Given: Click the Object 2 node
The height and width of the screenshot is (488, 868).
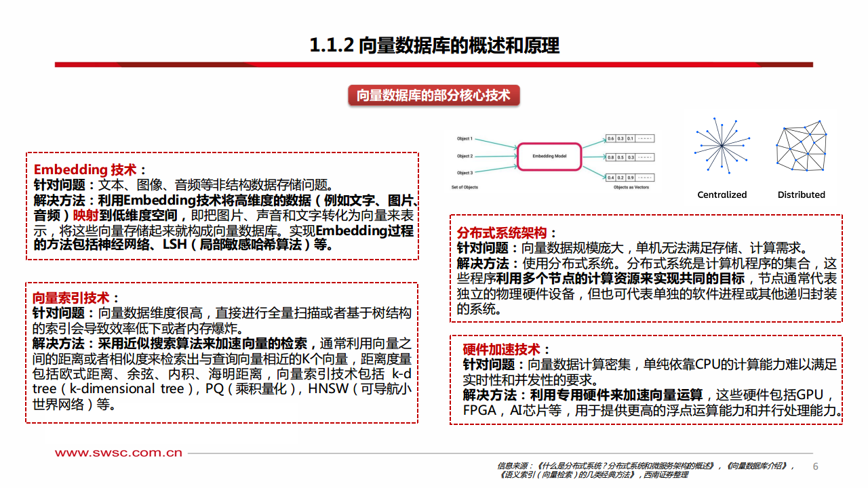Looking at the screenshot, I should (465, 156).
